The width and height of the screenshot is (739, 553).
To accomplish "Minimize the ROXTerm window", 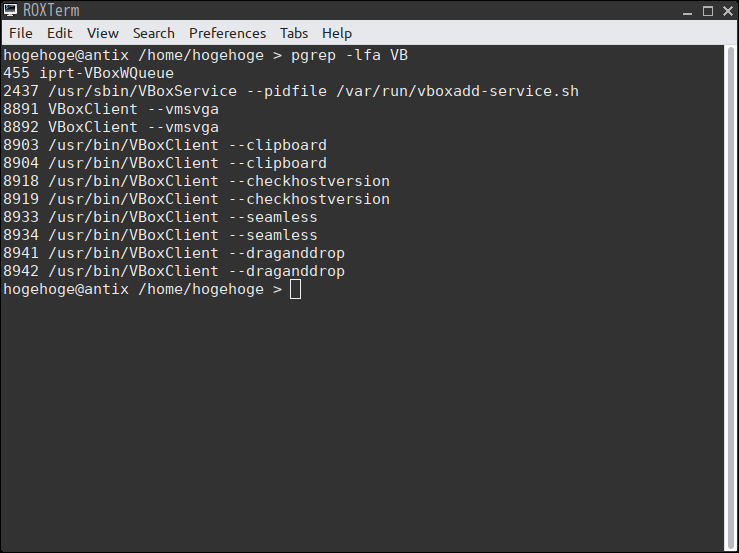I will tap(687, 11).
